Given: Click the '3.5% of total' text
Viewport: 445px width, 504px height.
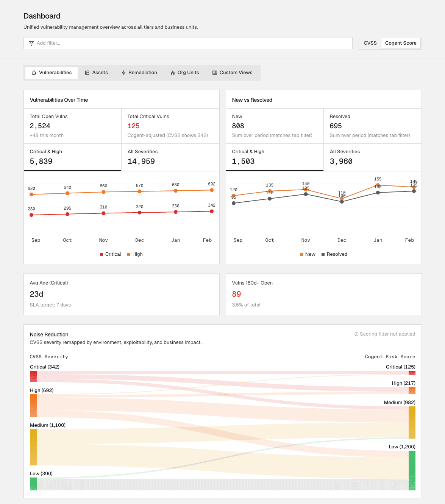Looking at the screenshot, I should click(246, 305).
